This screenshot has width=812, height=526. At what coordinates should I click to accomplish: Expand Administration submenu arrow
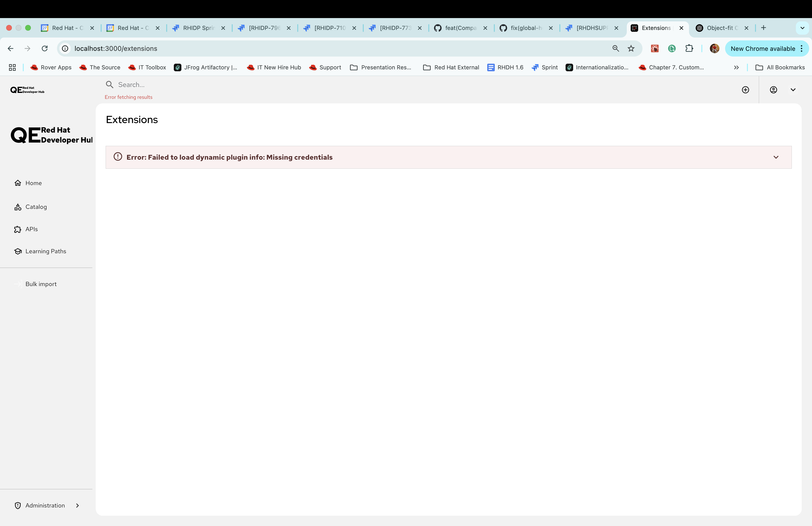point(77,506)
